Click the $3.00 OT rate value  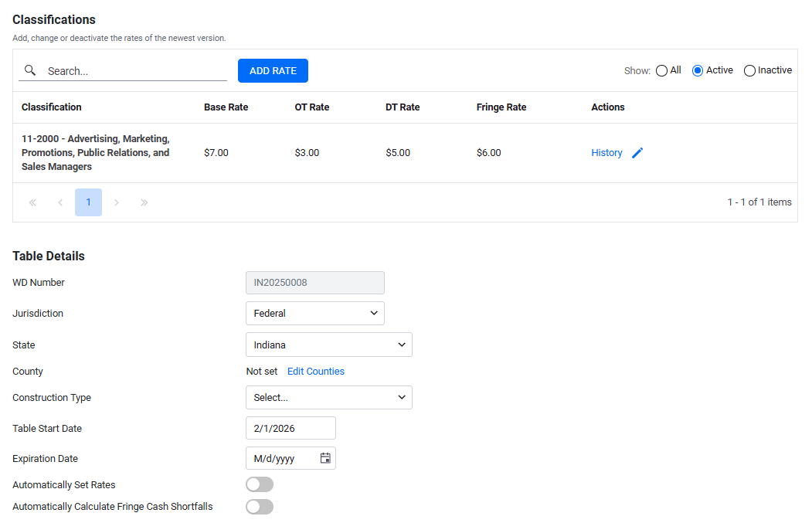307,153
